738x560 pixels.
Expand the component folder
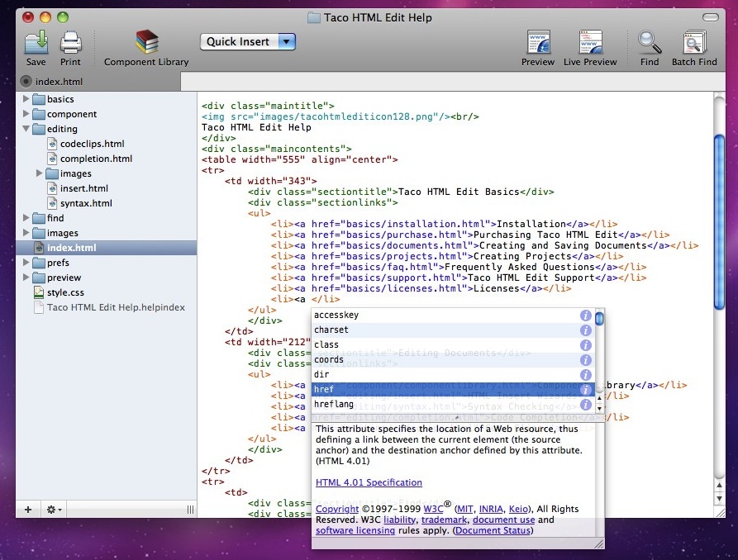26,114
